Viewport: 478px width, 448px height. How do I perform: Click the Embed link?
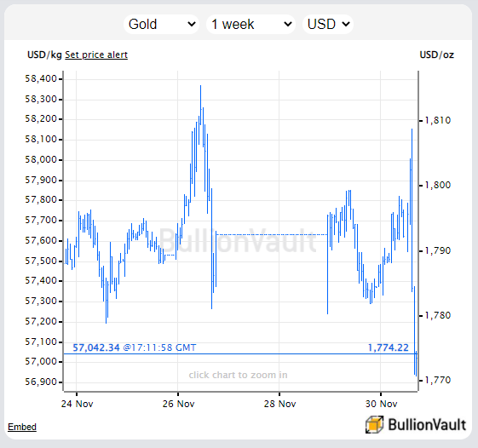click(22, 427)
